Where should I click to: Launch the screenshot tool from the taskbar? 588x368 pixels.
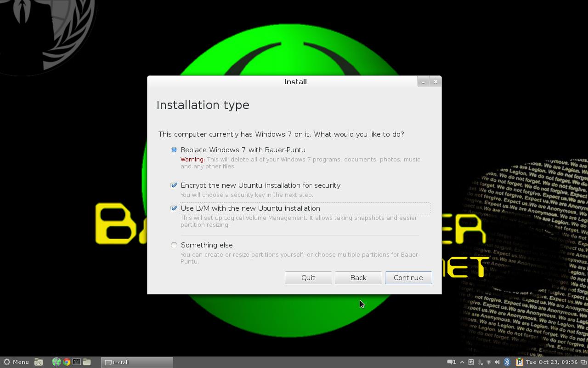coord(39,362)
